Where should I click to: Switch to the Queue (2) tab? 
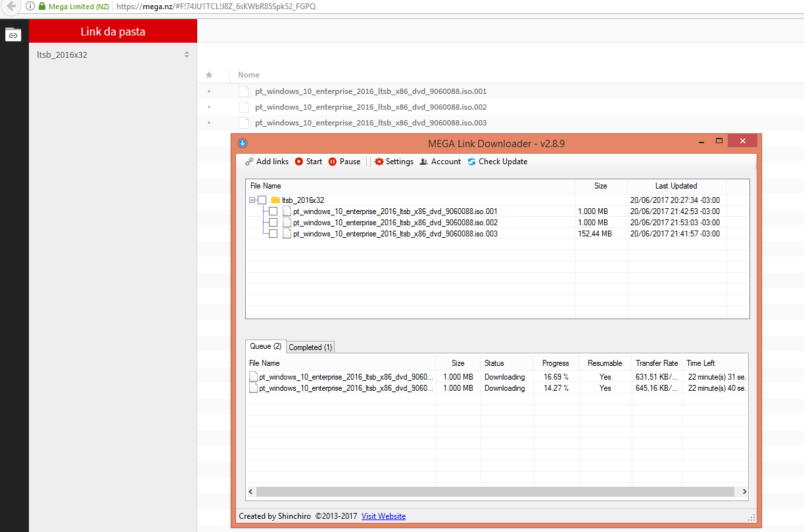pos(266,346)
